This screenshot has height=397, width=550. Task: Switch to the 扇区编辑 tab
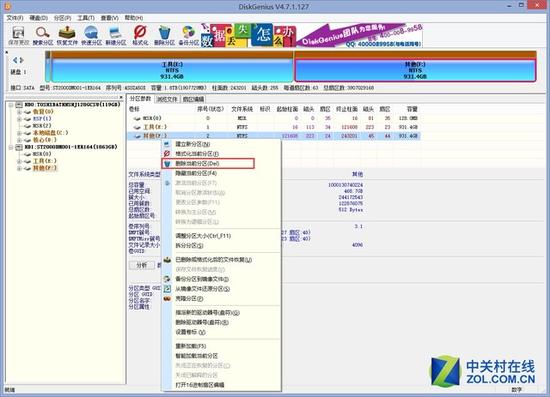pos(193,99)
